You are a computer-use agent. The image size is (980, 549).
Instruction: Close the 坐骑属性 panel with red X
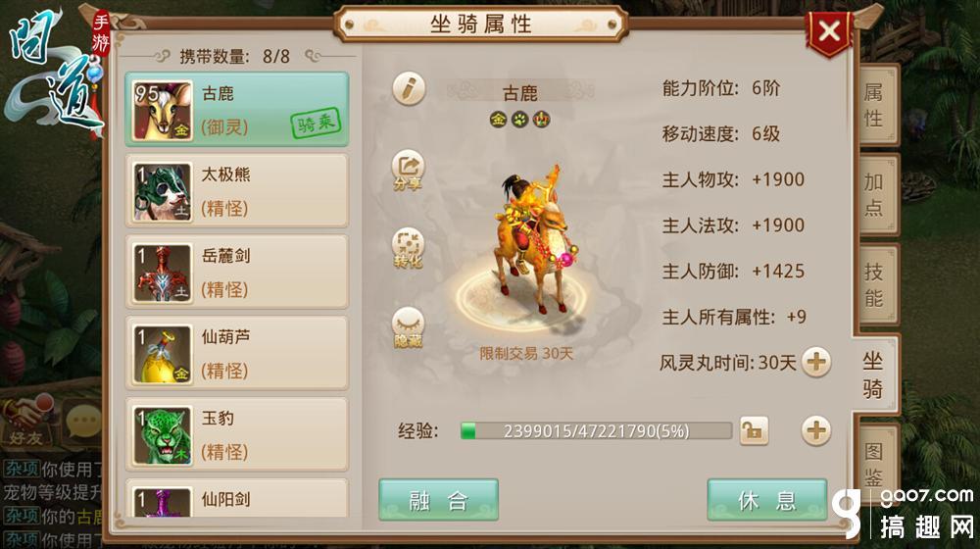click(829, 31)
